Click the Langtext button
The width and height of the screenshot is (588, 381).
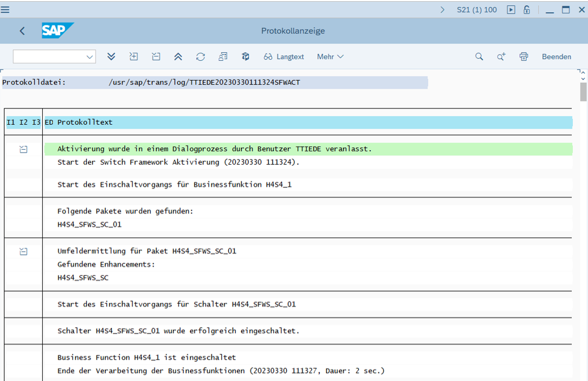click(x=284, y=56)
